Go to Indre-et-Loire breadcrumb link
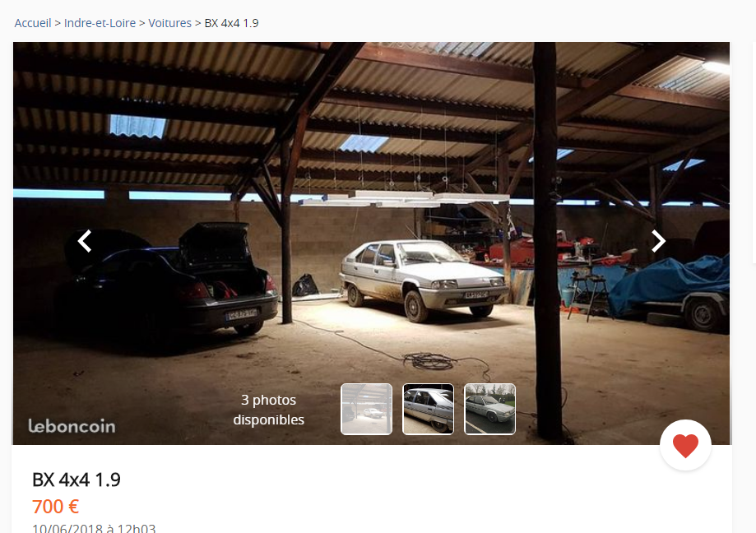Screen dimensions: 756x533 click(100, 23)
